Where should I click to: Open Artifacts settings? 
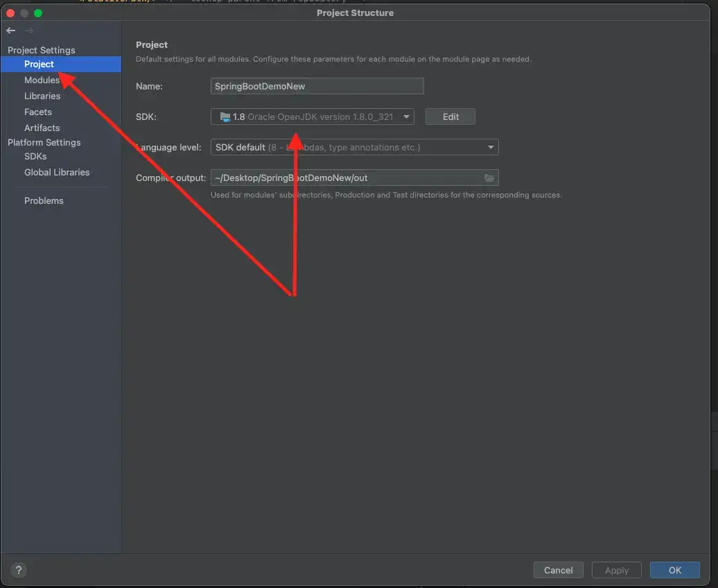point(42,128)
